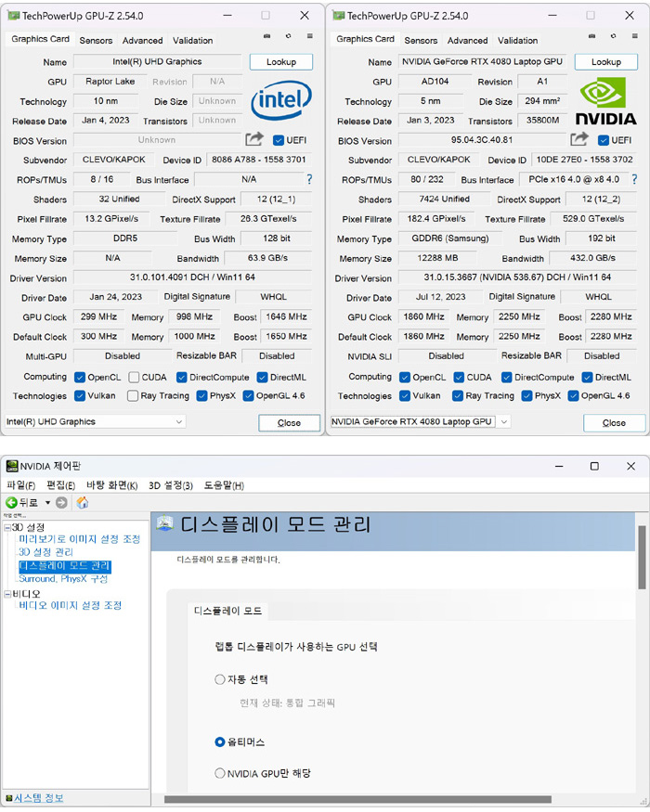
Task: Switch to Advanced tab in NVIDIA GPU-Z window
Action: [468, 41]
